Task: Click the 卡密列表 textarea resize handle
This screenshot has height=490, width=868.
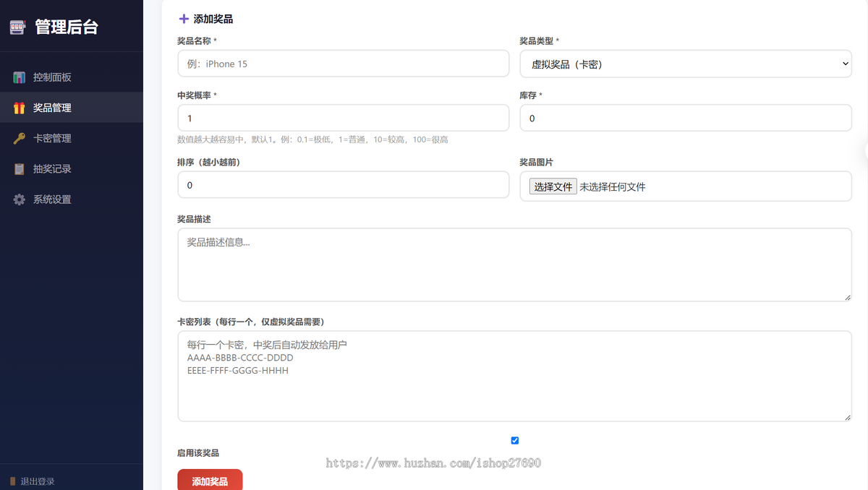Action: tap(847, 417)
